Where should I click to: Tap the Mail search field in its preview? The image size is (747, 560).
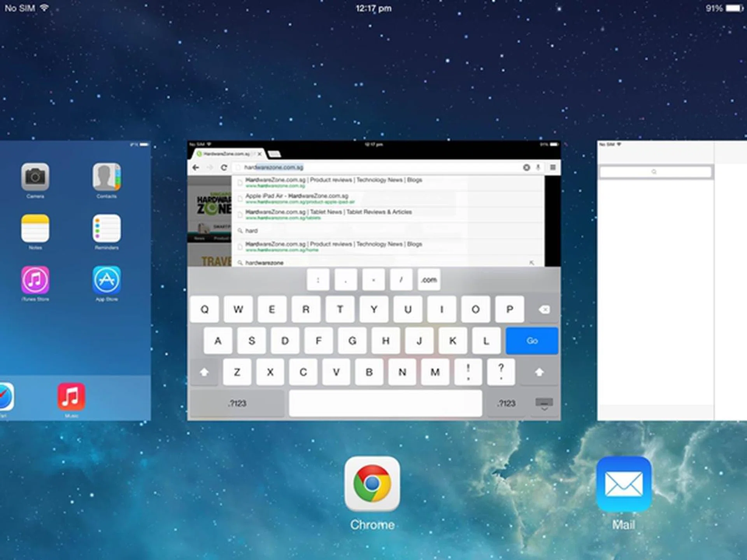(655, 172)
